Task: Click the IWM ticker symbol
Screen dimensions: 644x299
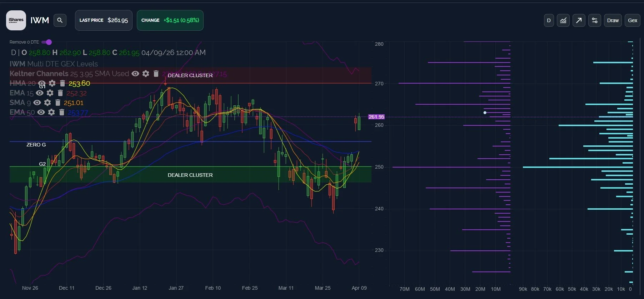Action: point(40,20)
